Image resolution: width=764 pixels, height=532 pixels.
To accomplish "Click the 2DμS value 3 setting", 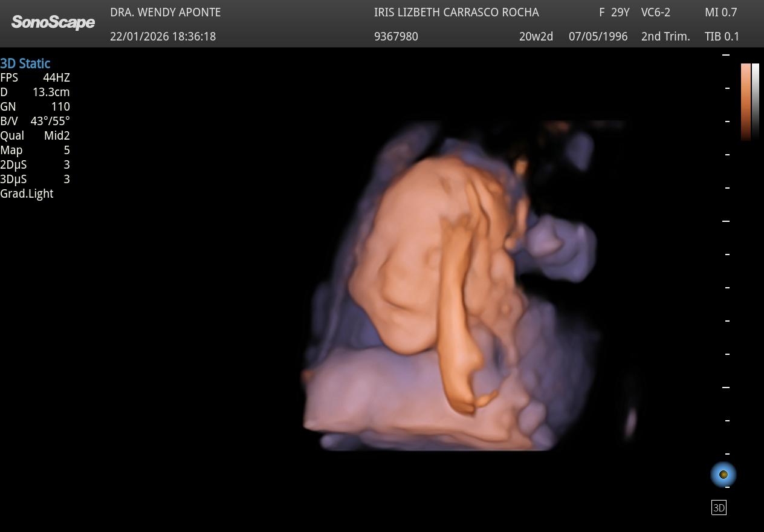I will pyautogui.click(x=35, y=164).
